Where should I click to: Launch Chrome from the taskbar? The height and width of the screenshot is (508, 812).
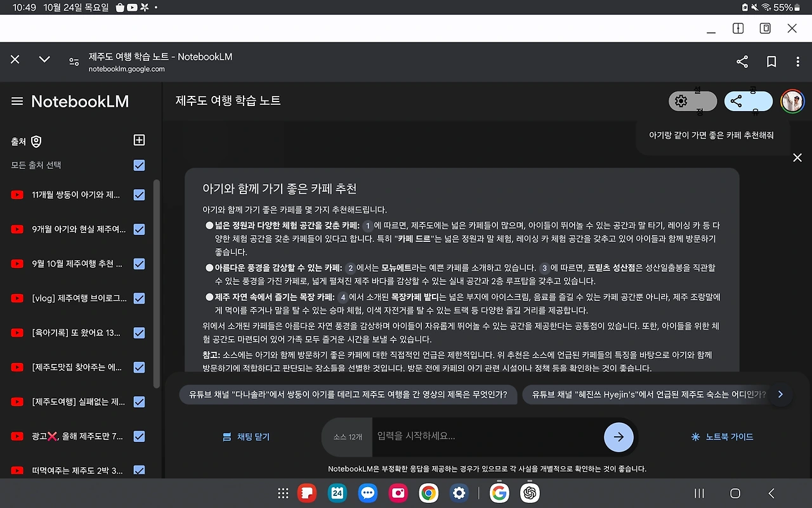click(x=429, y=493)
